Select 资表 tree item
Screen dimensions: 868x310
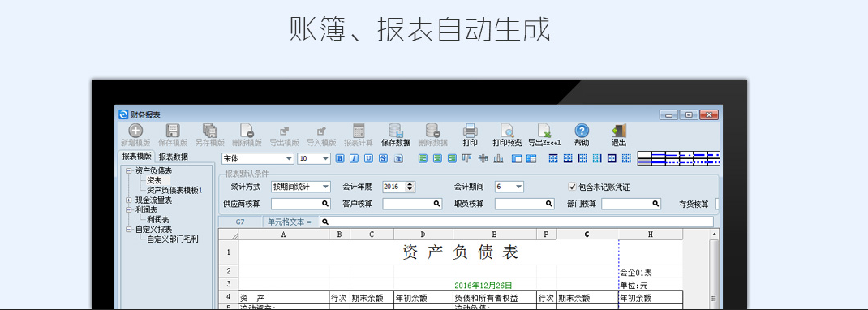(154, 180)
